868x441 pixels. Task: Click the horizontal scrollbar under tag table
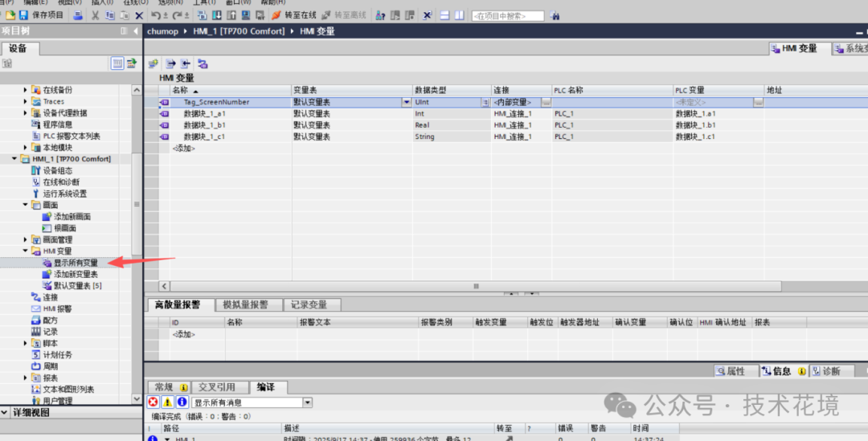[476, 286]
